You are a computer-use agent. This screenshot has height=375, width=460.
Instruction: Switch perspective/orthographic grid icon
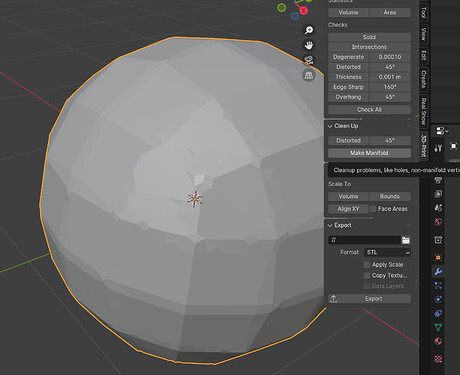pyautogui.click(x=309, y=75)
